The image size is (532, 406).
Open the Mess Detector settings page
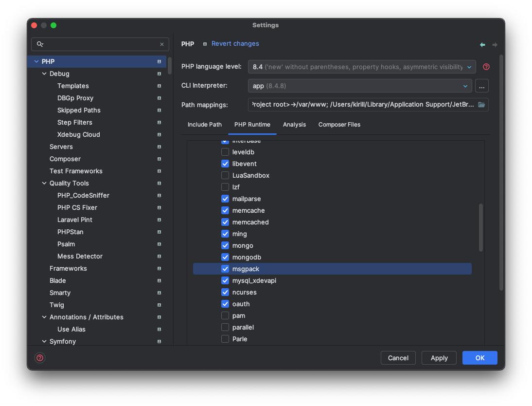coord(80,256)
